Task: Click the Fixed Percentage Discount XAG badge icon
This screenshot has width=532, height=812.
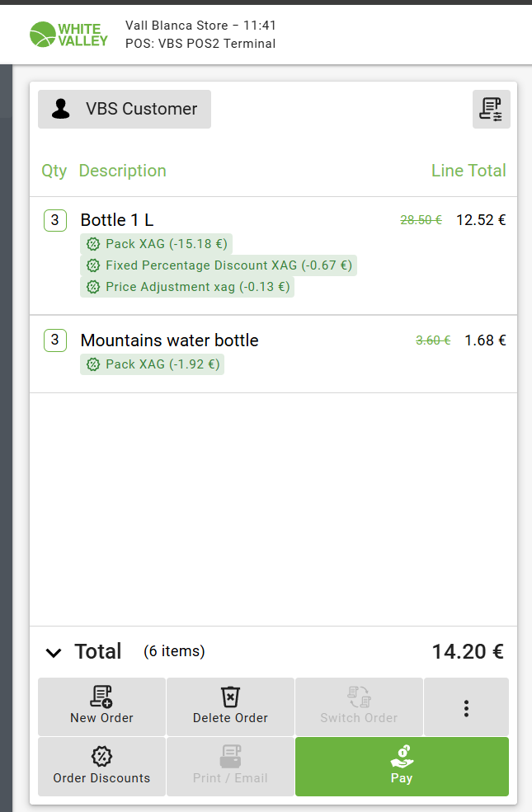Action: tap(93, 265)
